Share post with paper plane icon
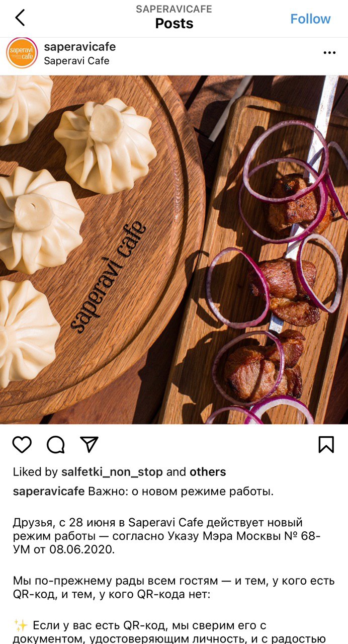The image size is (348, 644). tap(89, 444)
